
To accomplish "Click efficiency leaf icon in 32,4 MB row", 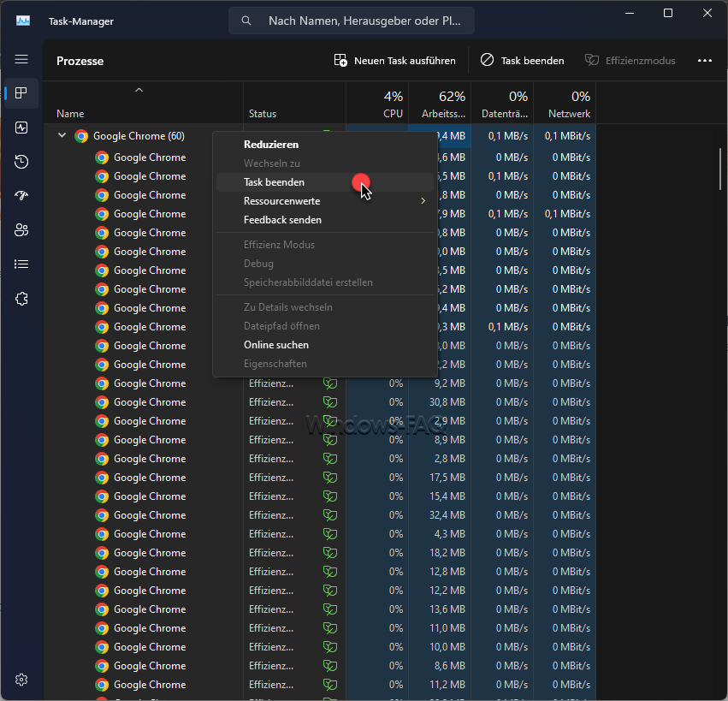I will [x=330, y=515].
